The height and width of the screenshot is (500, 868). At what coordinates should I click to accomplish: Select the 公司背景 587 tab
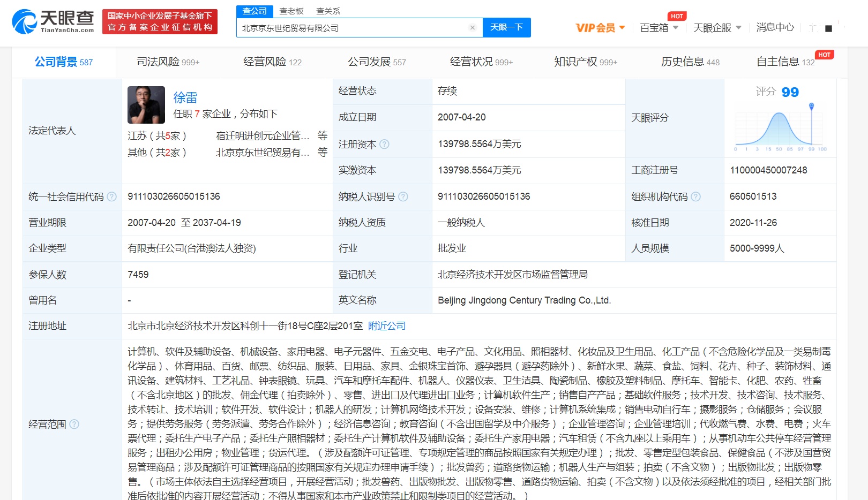point(64,62)
